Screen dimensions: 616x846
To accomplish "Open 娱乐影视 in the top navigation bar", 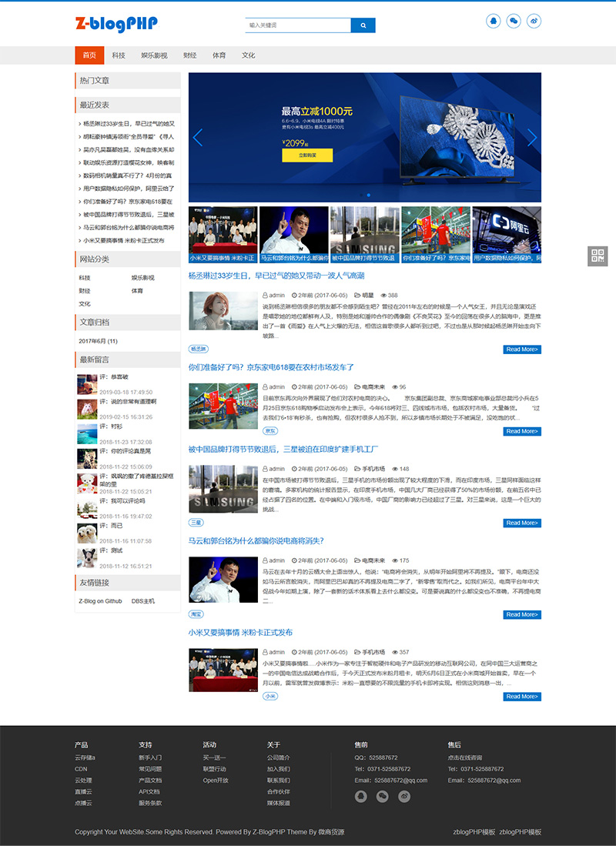I will click(155, 55).
